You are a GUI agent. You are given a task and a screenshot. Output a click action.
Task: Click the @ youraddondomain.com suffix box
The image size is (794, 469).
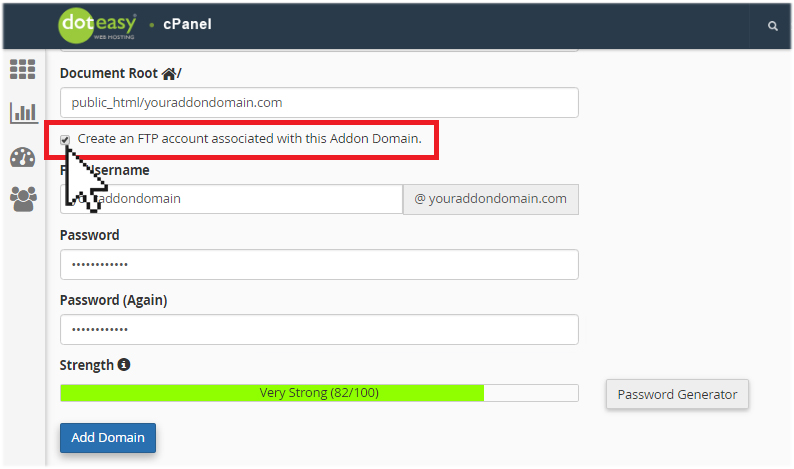click(x=491, y=199)
